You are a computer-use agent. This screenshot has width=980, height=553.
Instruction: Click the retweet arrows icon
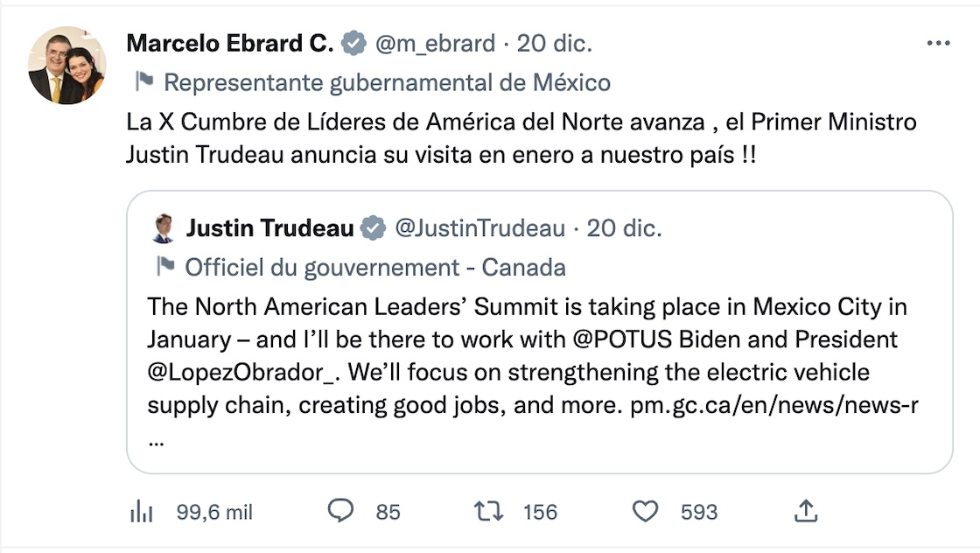click(x=488, y=511)
